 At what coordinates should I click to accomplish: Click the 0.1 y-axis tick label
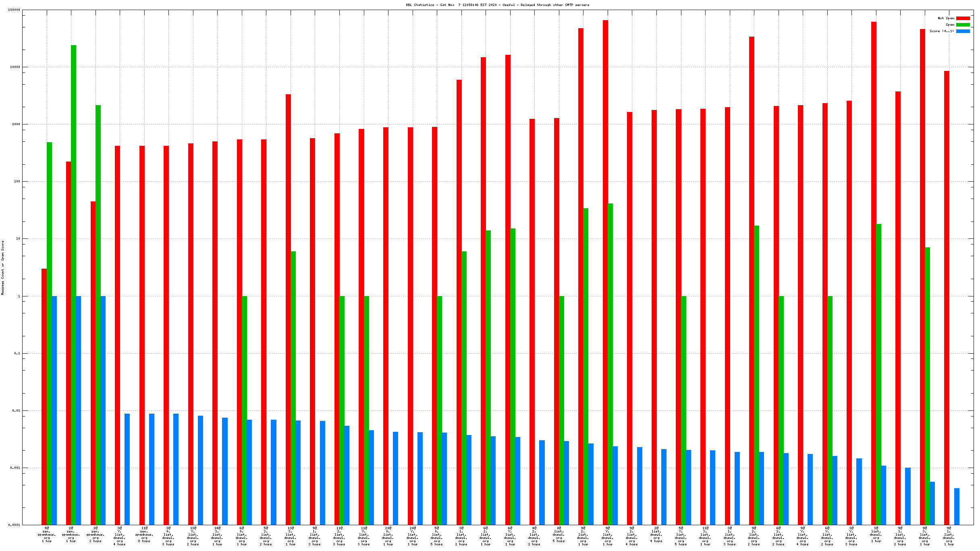[x=17, y=353]
